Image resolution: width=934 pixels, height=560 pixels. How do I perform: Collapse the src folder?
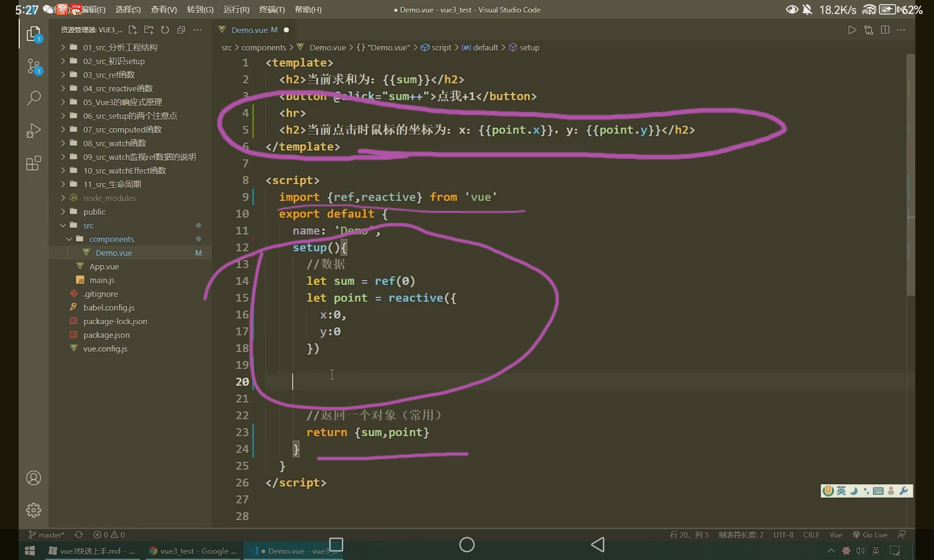pos(88,225)
